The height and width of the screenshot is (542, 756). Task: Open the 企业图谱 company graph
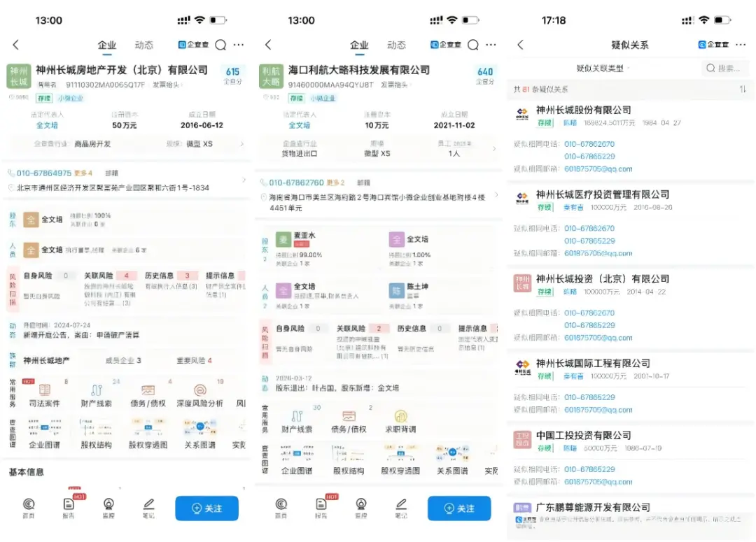pos(45,444)
